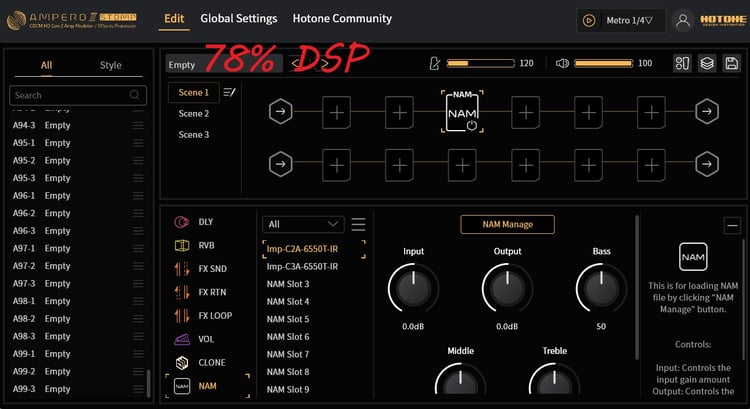
Task: Open model list view menu icon
Action: [x=358, y=224]
